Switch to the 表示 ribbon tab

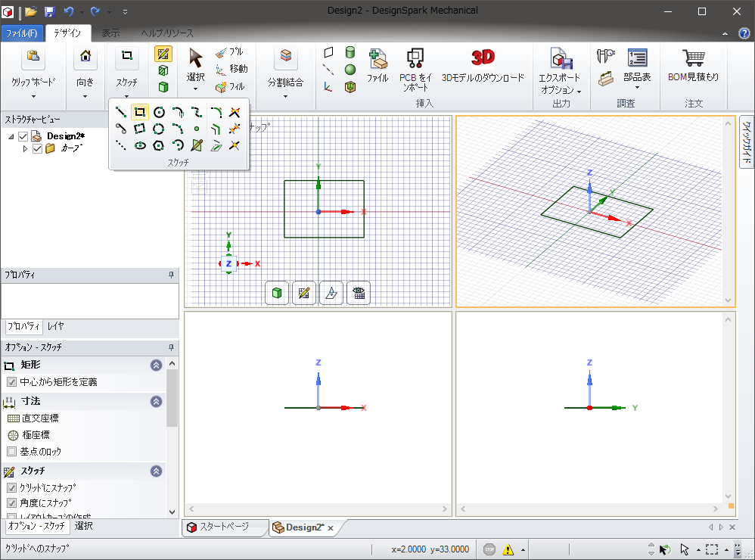(x=110, y=33)
